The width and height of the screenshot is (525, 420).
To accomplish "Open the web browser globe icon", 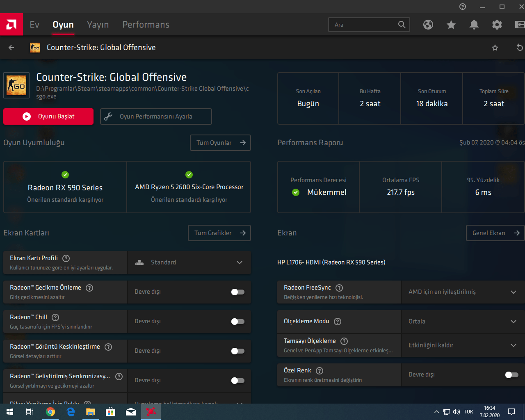I will pyautogui.click(x=428, y=25).
